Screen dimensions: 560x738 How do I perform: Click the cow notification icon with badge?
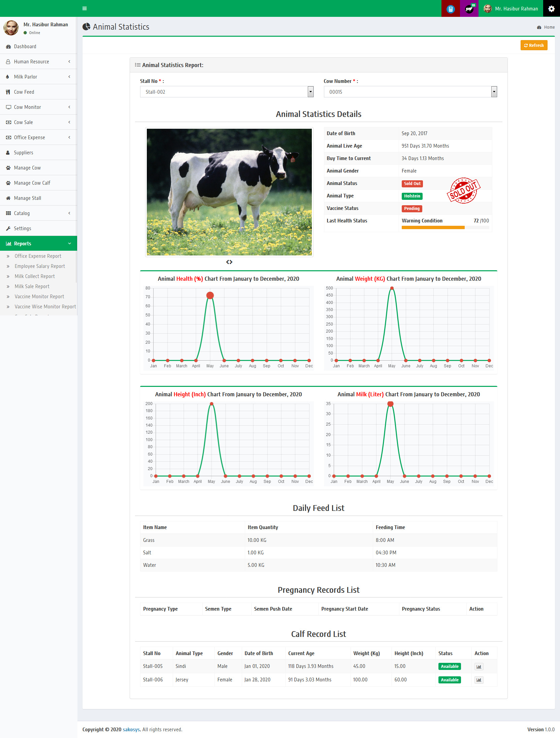pyautogui.click(x=469, y=9)
